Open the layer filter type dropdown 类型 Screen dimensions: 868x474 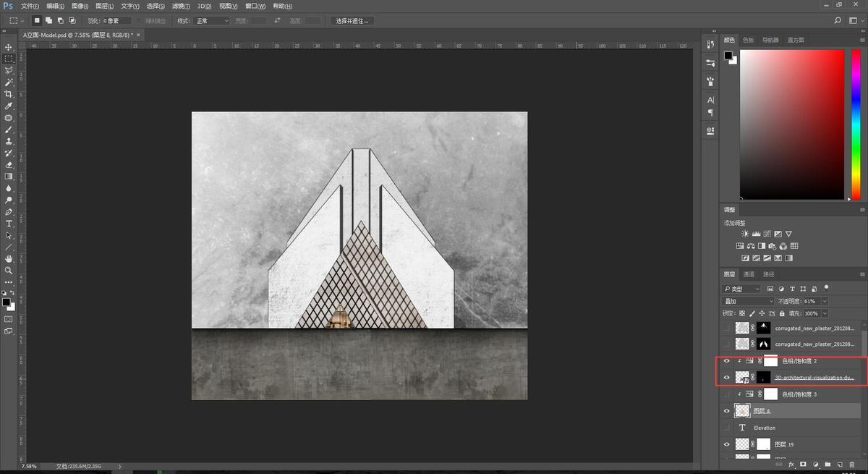click(742, 289)
